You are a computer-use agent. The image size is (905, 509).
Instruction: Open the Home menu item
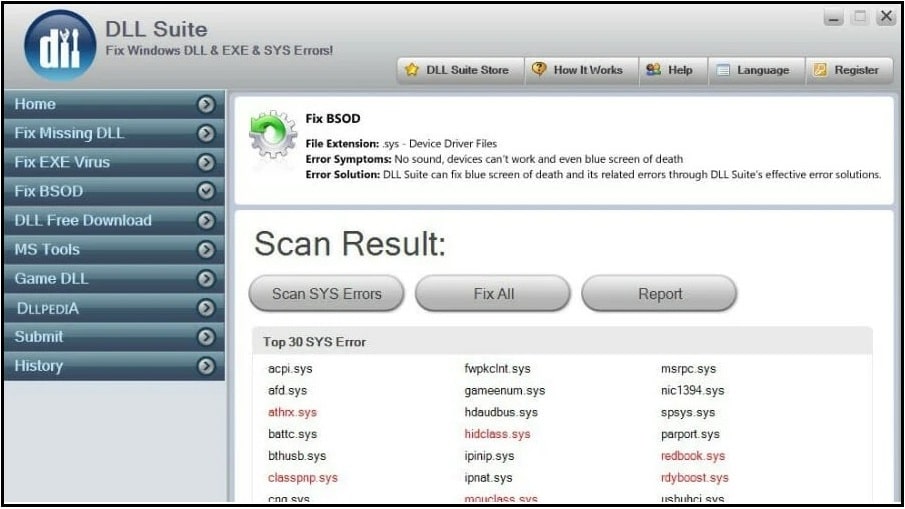pyautogui.click(x=114, y=104)
